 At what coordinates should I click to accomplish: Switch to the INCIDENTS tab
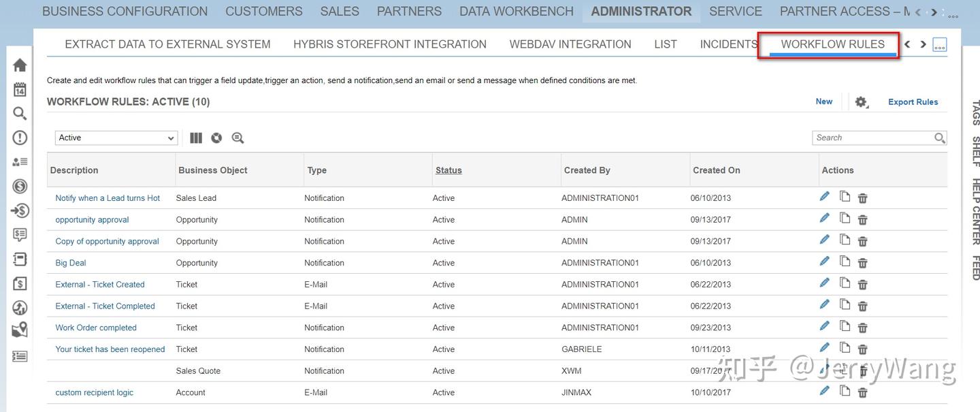[728, 44]
